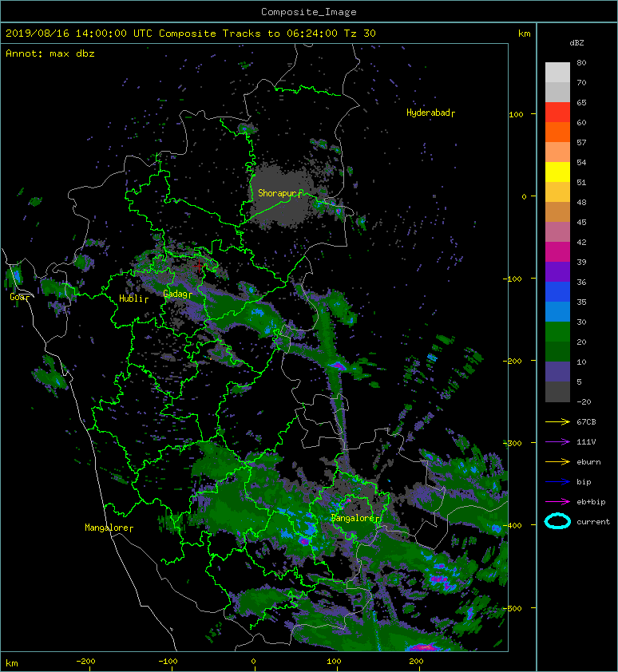
Task: Click the Composite_Image title
Action: click(x=309, y=12)
